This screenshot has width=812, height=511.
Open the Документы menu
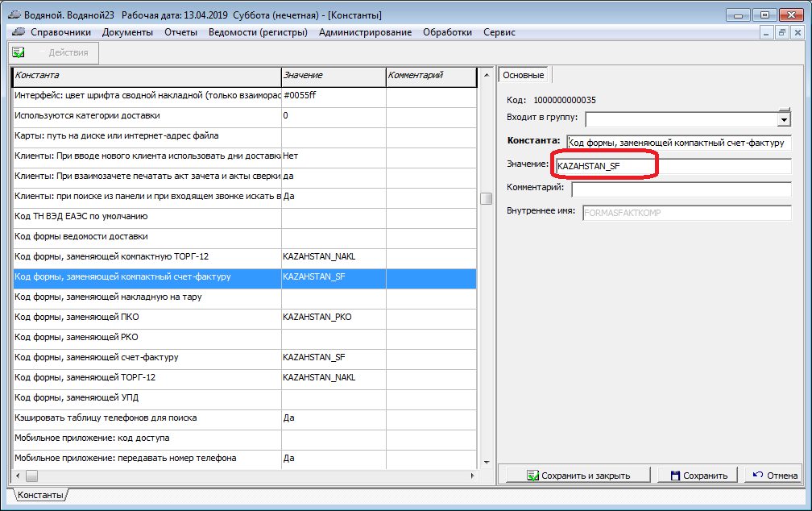[127, 32]
